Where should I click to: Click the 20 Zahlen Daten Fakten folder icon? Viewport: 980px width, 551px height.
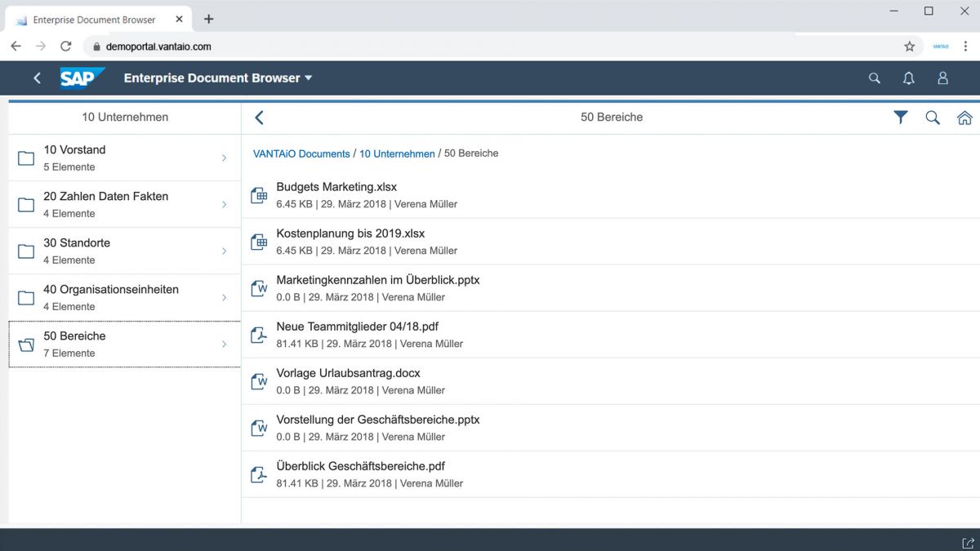(26, 205)
